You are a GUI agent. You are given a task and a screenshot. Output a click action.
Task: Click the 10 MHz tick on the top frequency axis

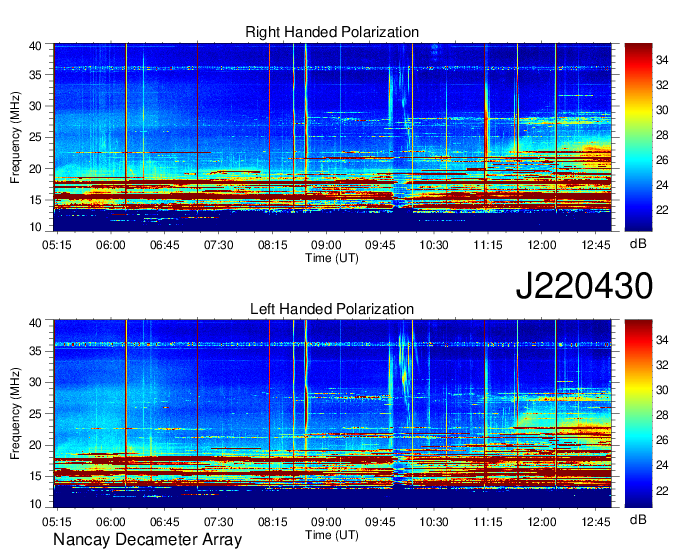point(35,227)
